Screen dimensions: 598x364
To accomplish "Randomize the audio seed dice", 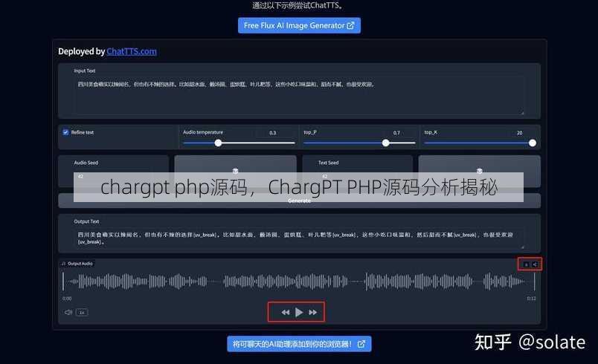I will click(235, 171).
